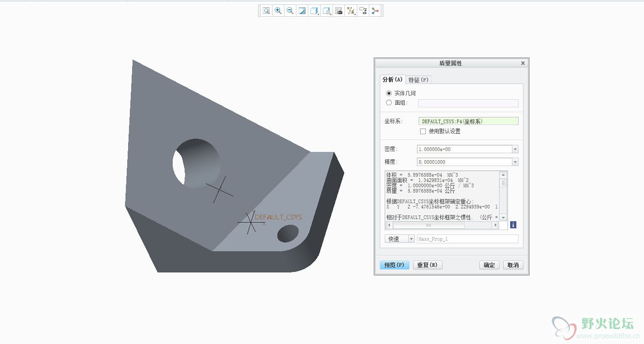Screen dimensions: 644x344
Task: Click the 确定 button
Action: (x=489, y=265)
